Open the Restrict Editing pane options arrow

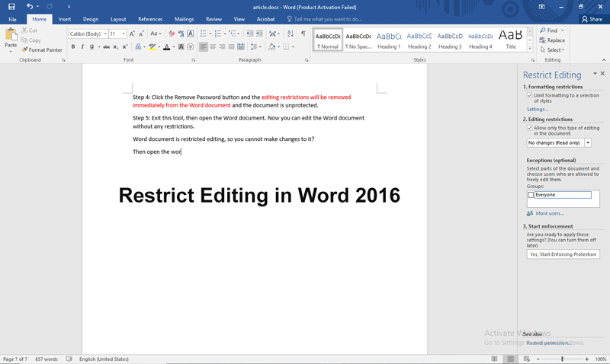coord(595,73)
